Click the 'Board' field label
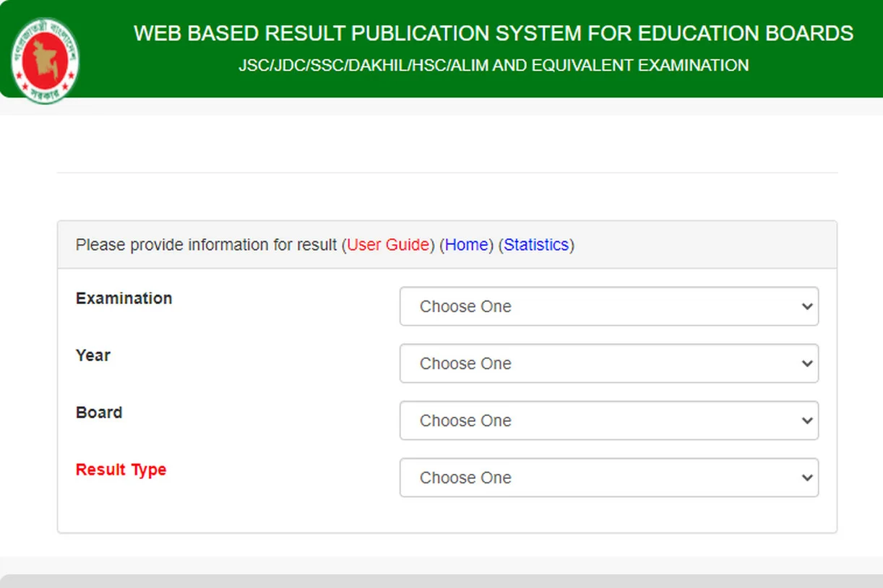 [99, 412]
